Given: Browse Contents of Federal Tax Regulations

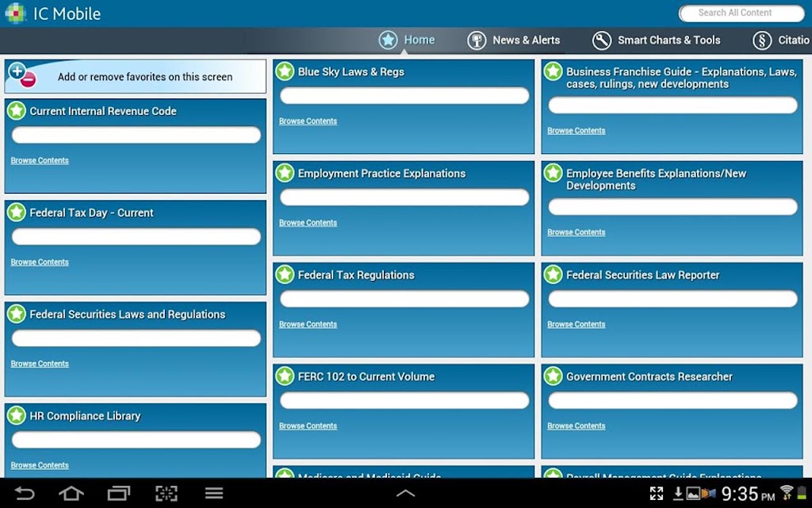Looking at the screenshot, I should (x=308, y=325).
